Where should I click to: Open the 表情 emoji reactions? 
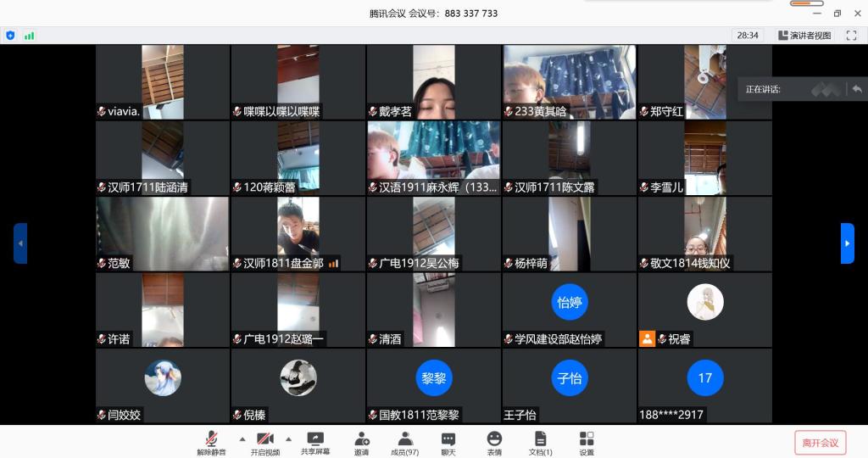pyautogui.click(x=494, y=442)
